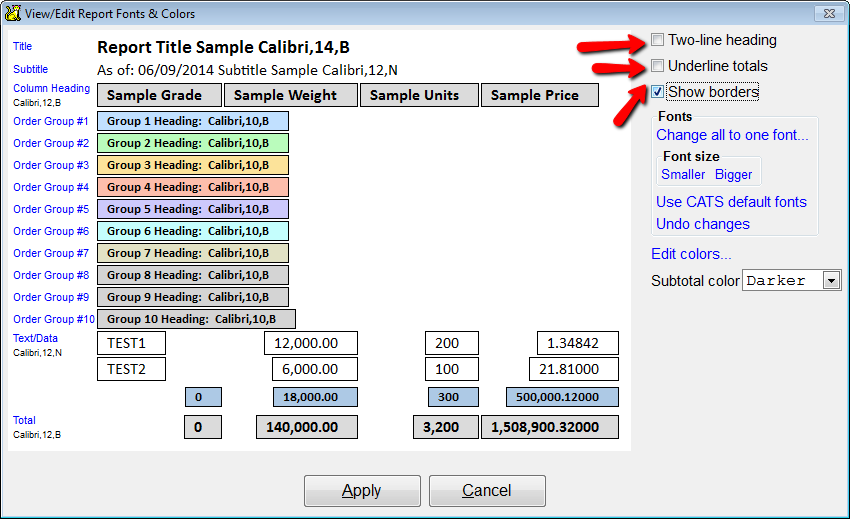Click the 18,000.00 subtotal cell
The image size is (850, 519).
[x=315, y=397]
